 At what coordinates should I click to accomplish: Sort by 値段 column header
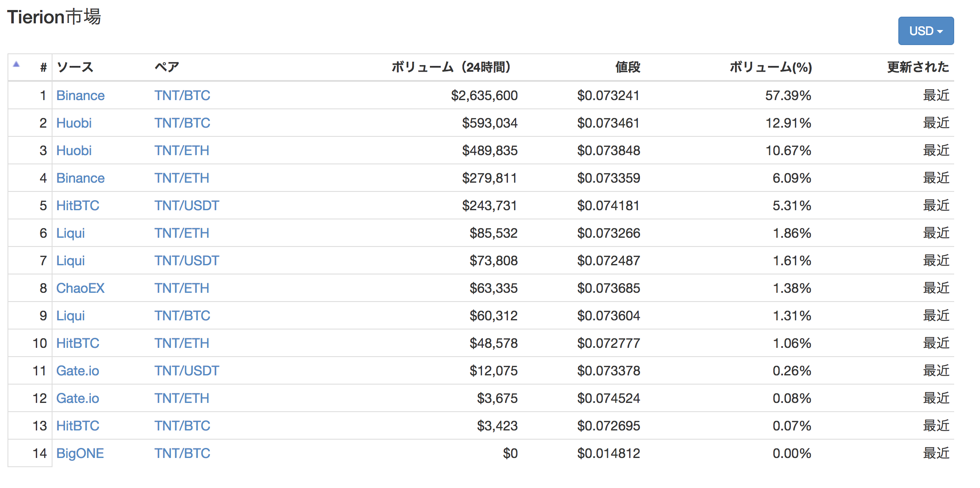point(627,67)
